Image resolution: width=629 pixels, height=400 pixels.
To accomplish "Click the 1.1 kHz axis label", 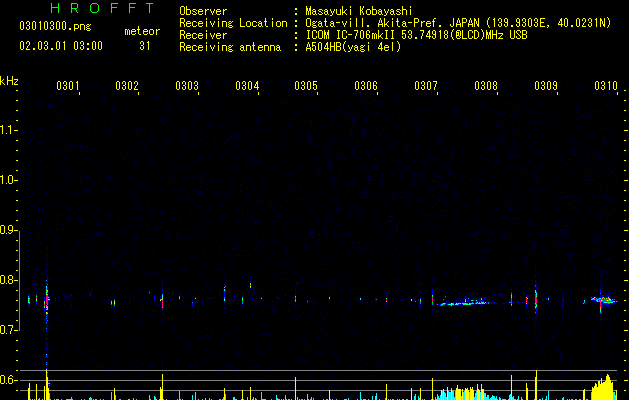I will (7, 130).
